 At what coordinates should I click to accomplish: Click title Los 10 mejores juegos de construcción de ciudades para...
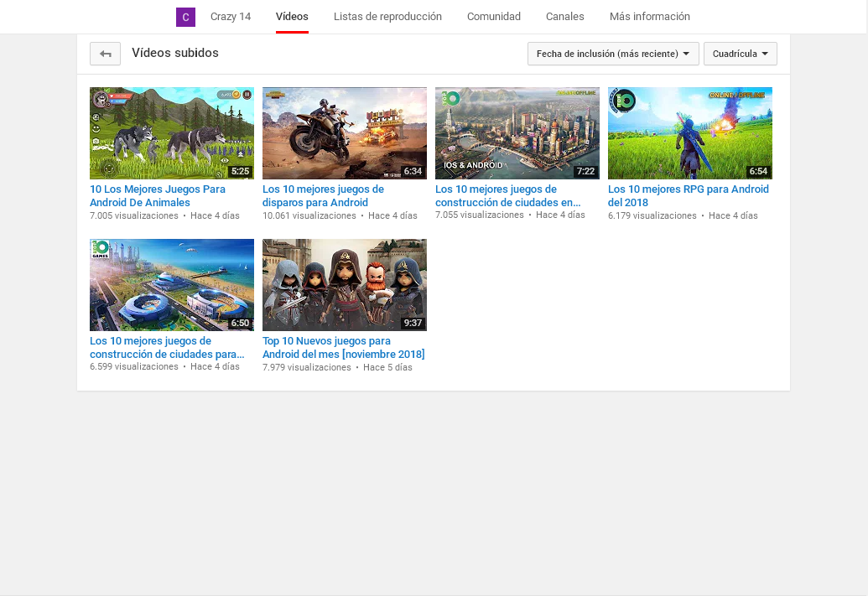point(167,348)
